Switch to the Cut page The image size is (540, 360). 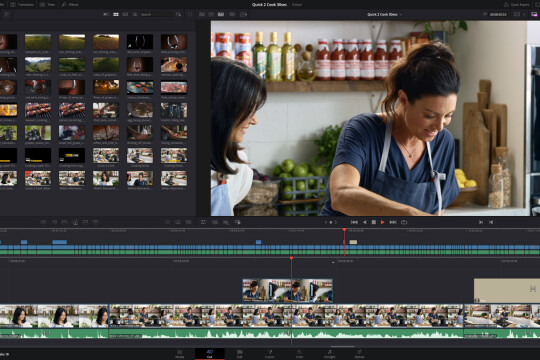(x=209, y=354)
